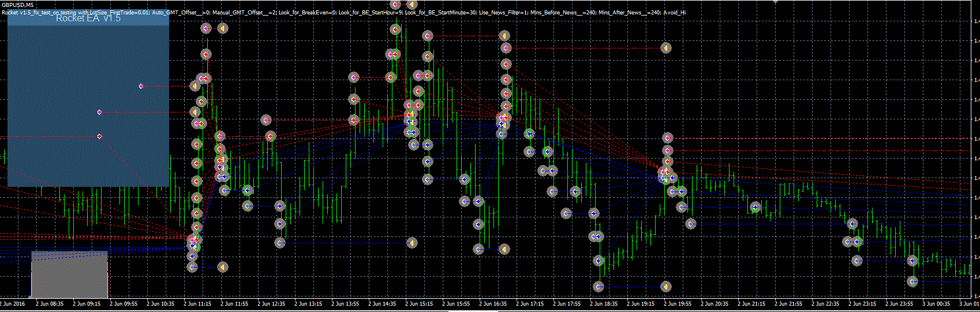
Task: Click the '2 Jun 14:35' time label
Action: 382,303
